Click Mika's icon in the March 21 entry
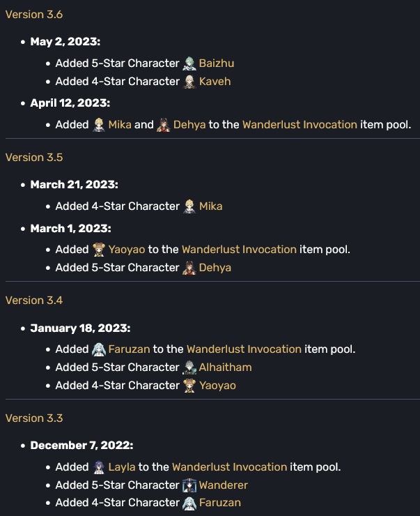The width and height of the screenshot is (420, 516). tap(189, 206)
